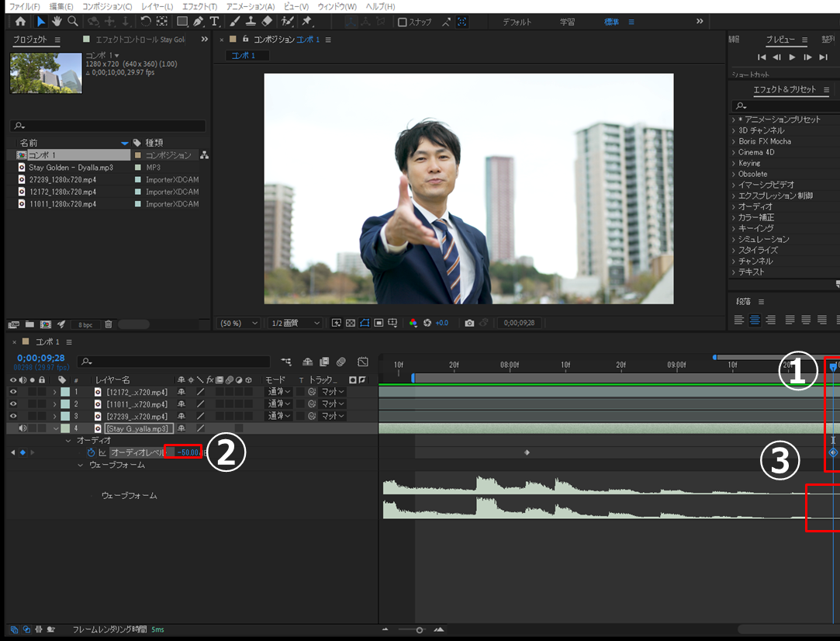Open the 1/2画質 resolution dropdown

296,323
